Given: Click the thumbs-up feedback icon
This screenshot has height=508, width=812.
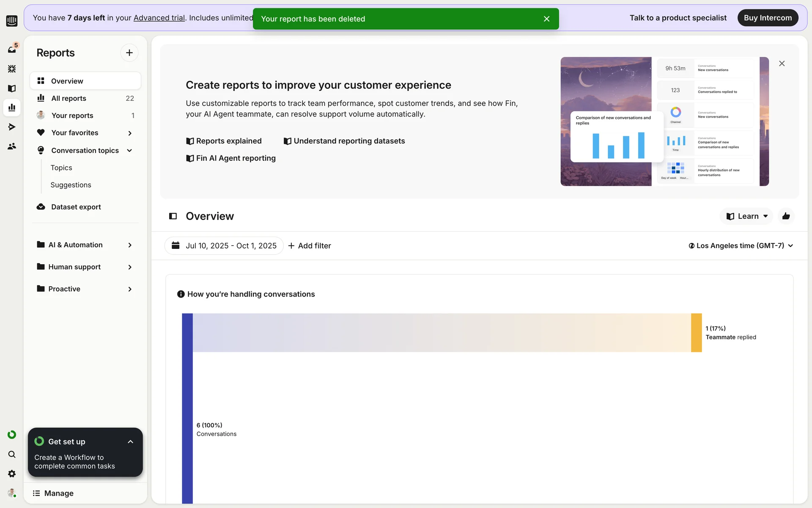Looking at the screenshot, I should pyautogui.click(x=786, y=216).
